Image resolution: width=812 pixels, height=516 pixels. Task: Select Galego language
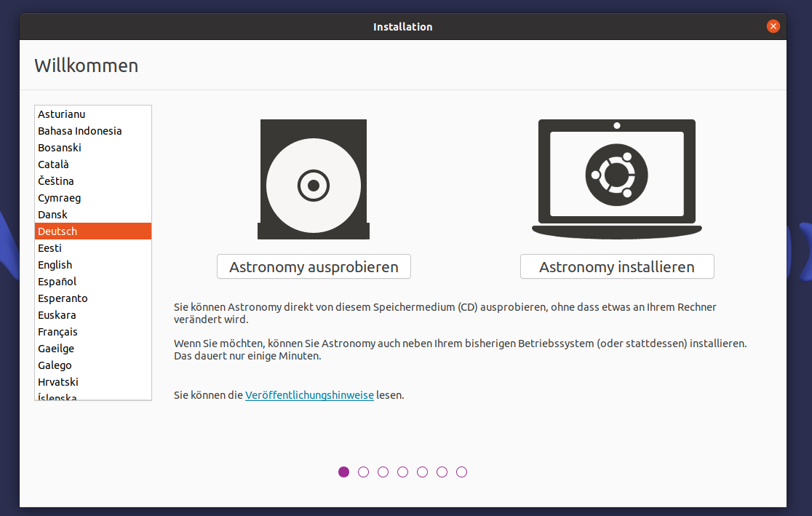pos(93,365)
